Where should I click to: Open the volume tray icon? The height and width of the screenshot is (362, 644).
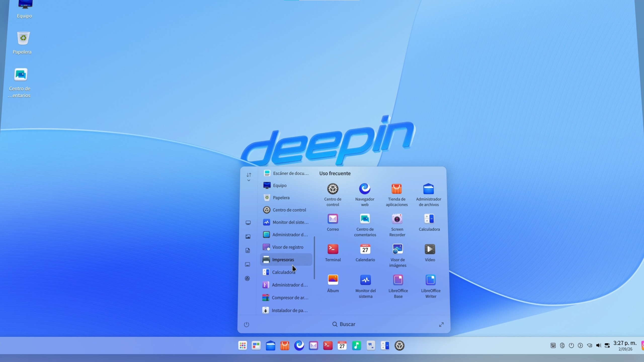(598, 346)
